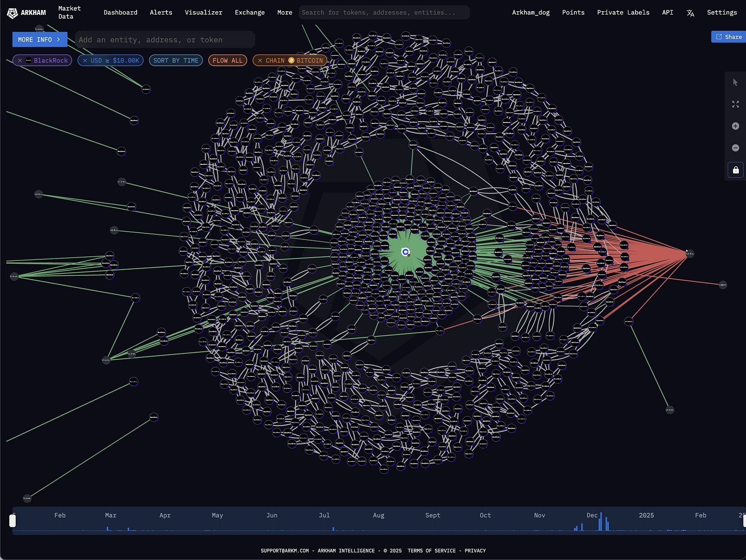This screenshot has height=560, width=746.
Task: Click the central Coinbase node
Action: [406, 252]
